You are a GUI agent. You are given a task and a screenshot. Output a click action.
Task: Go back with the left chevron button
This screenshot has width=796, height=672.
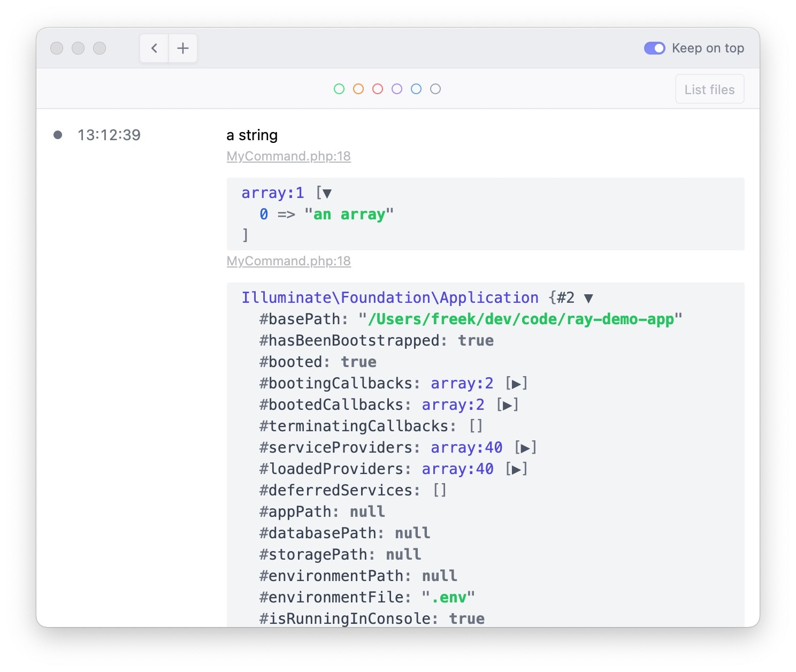pos(154,48)
